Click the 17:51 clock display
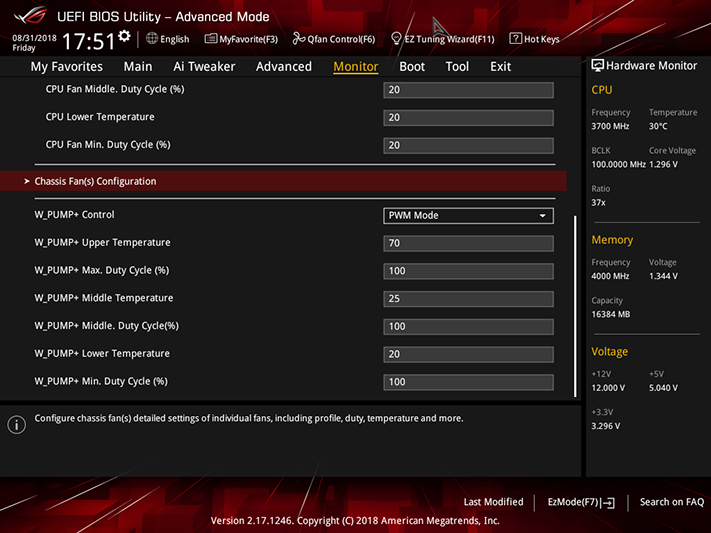 click(x=88, y=41)
